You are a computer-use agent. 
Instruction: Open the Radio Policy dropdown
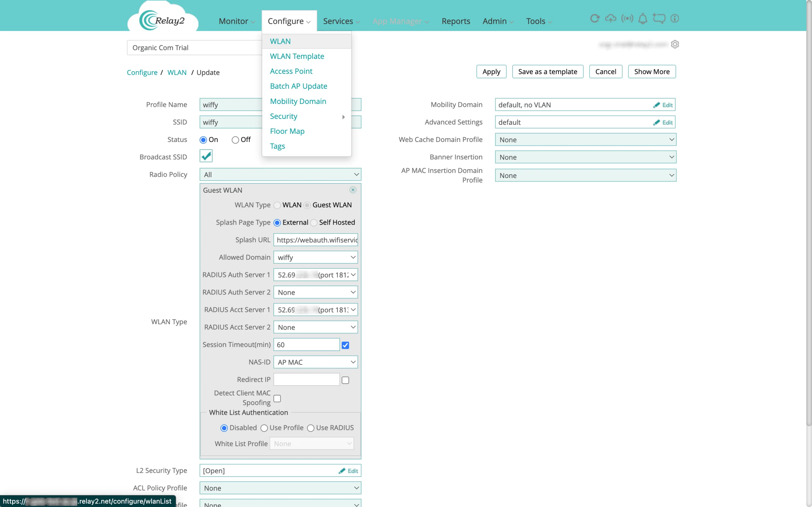point(280,174)
